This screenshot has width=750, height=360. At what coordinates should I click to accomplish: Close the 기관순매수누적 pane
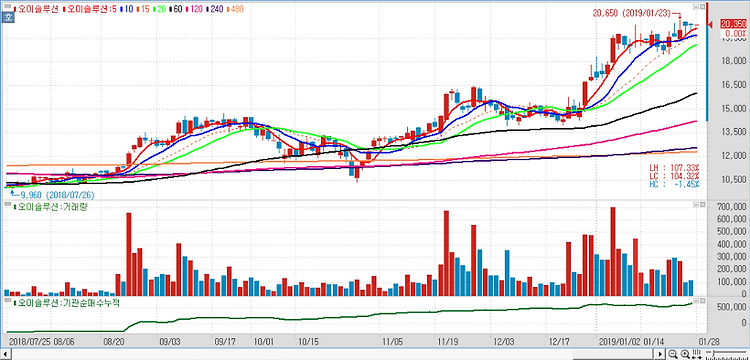[x=702, y=300]
